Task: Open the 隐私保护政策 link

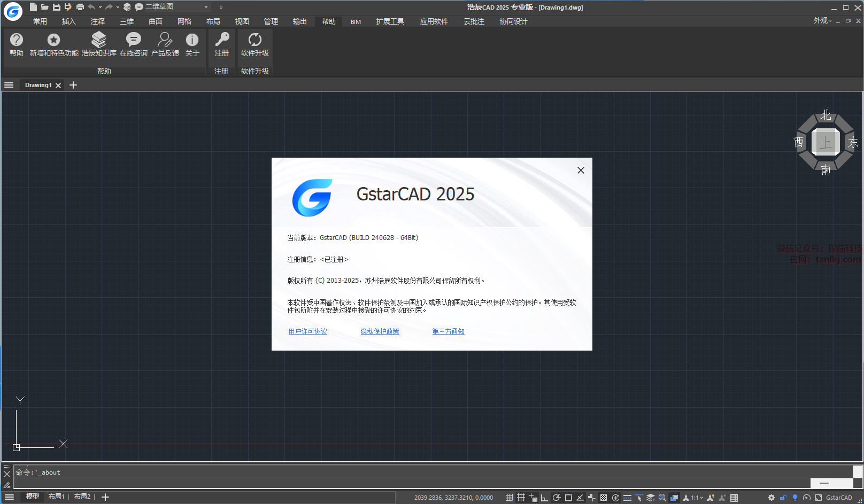Action: pos(380,331)
